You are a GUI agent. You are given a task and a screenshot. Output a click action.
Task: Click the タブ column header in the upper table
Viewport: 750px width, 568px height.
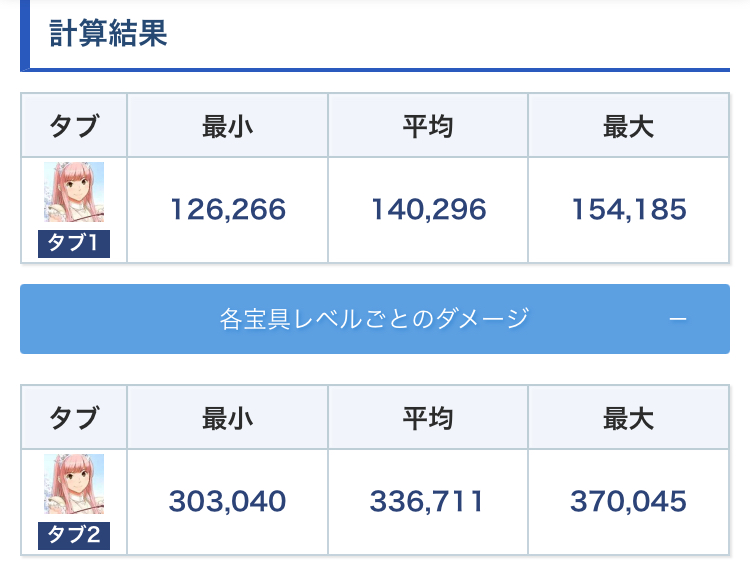click(74, 126)
